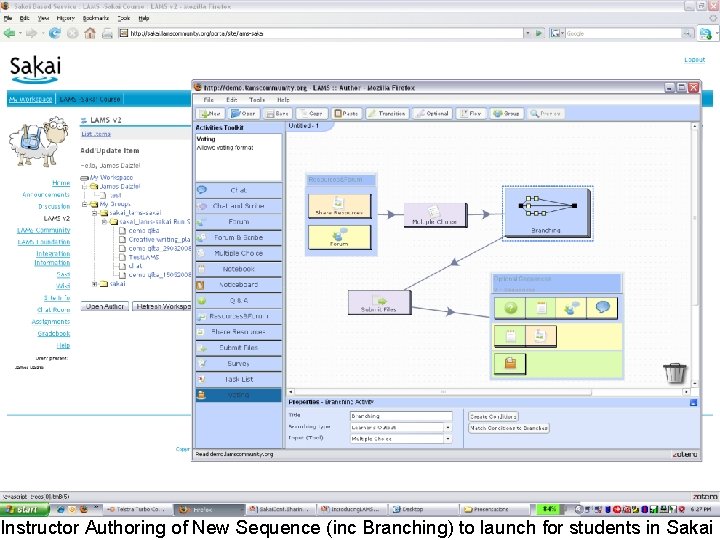Click the trash bin icon on canvas

coord(675,372)
